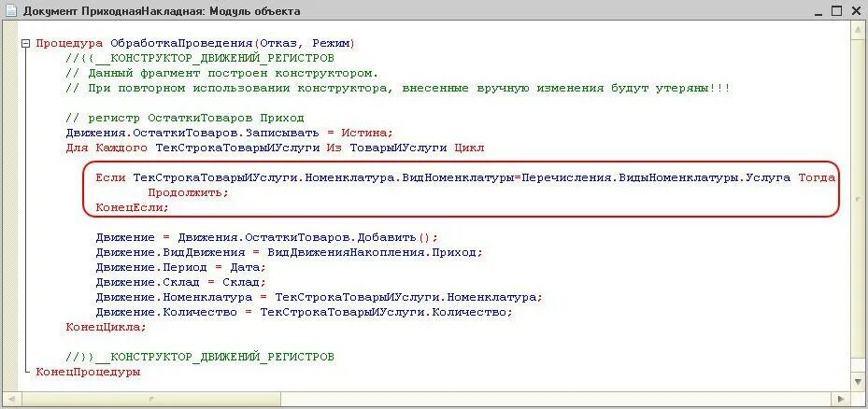
Task: Click the window title "Документ ПриходнаяНакладная: Модуль объекта"
Action: [161, 11]
